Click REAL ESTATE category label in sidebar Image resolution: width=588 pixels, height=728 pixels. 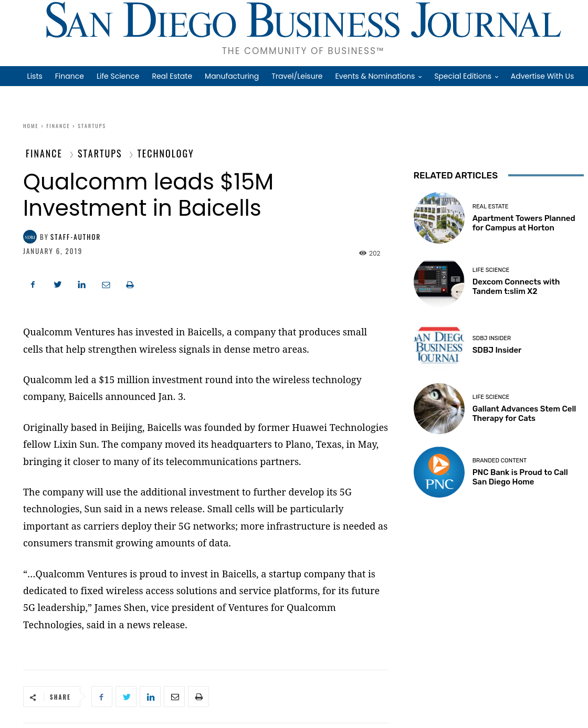(490, 206)
